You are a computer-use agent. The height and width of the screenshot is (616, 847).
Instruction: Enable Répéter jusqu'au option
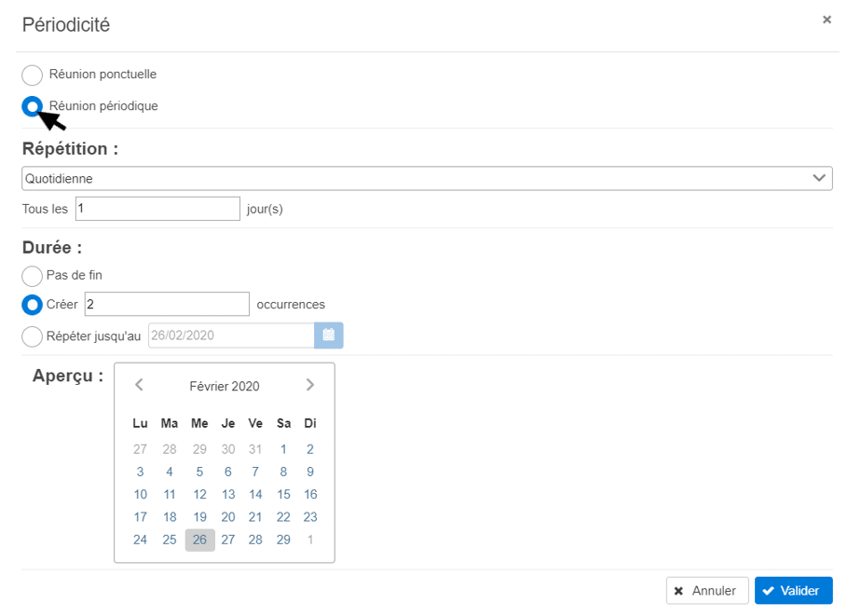[33, 336]
